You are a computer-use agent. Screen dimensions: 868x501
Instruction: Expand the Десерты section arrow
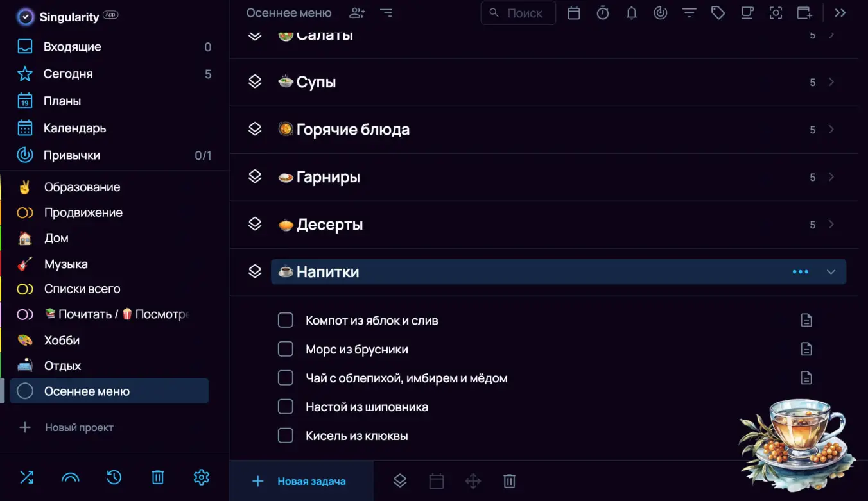point(831,225)
